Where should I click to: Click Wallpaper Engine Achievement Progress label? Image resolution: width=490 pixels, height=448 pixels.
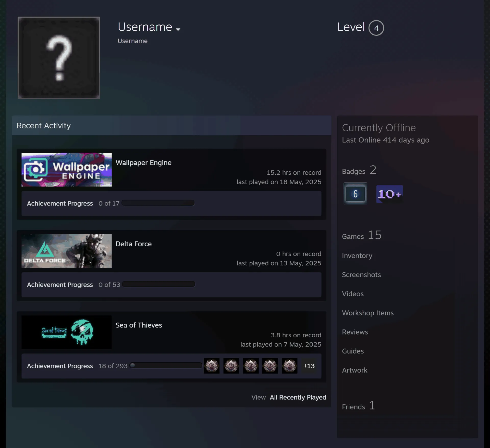point(60,203)
